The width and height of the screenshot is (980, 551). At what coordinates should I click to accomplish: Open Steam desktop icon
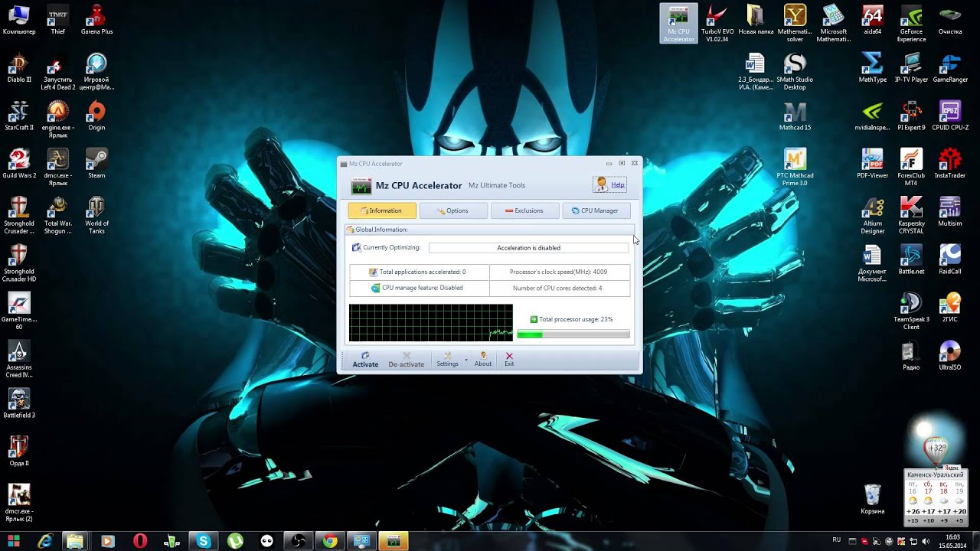click(96, 163)
